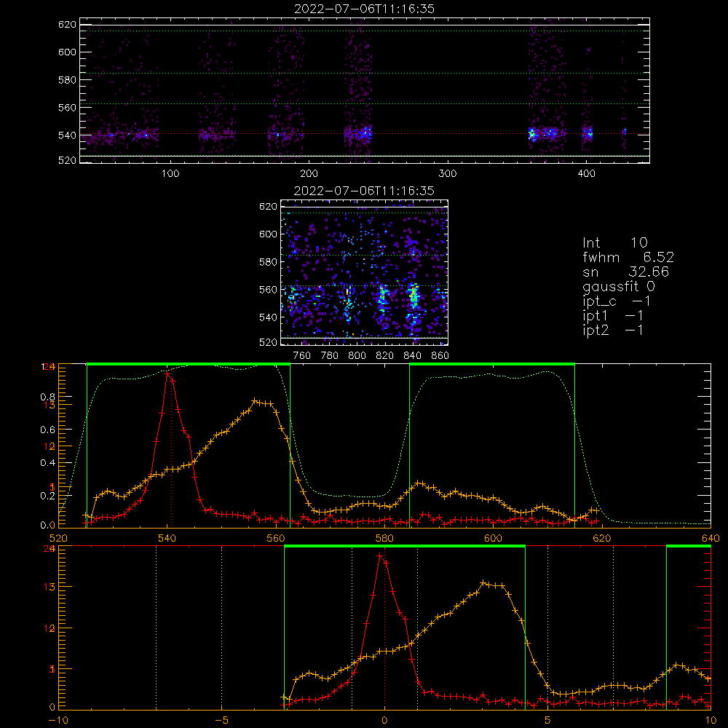
Task: Click the bright blob near x=400 in top image
Action: (587, 134)
